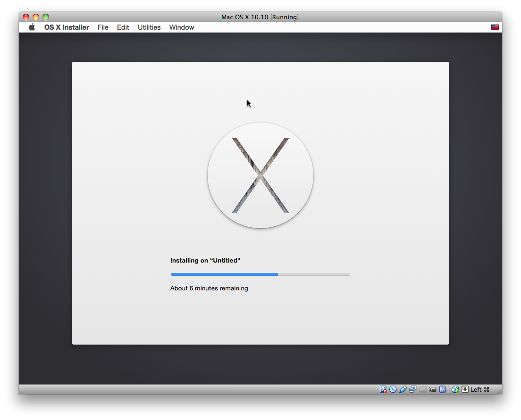Click the virtualization CPU chip status icon
Screen dimensions: 521x420
pos(442,389)
